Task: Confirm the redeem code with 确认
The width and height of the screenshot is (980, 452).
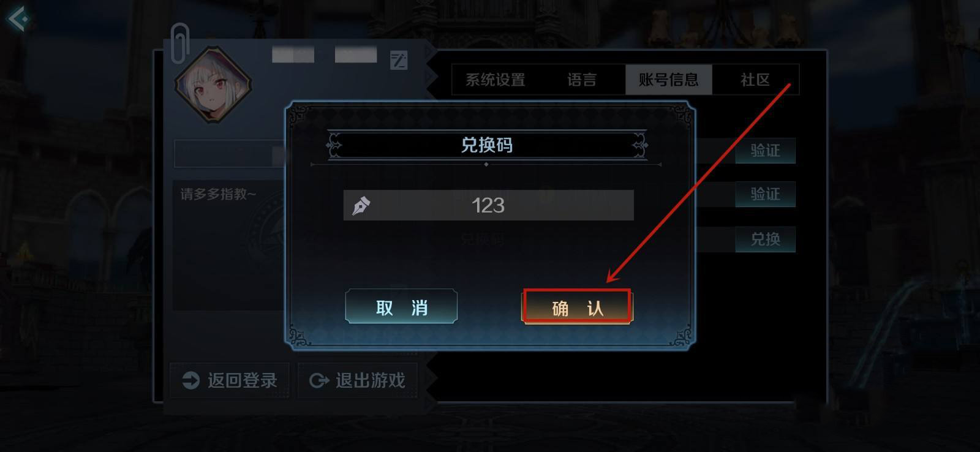Action: pyautogui.click(x=577, y=307)
